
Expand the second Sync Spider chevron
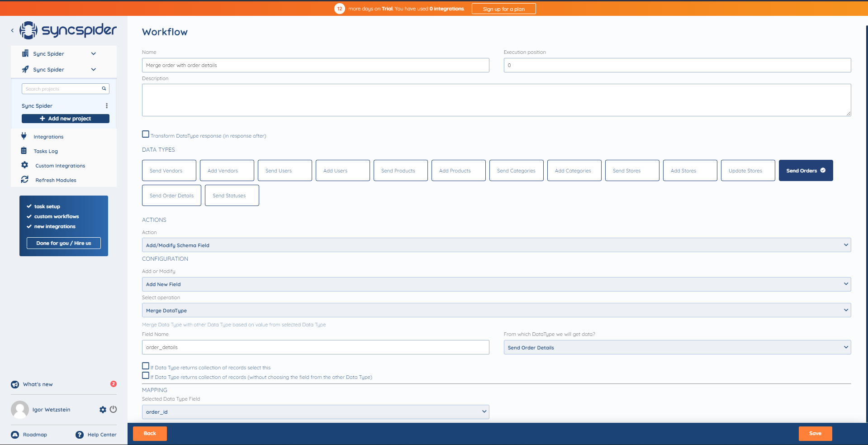94,69
